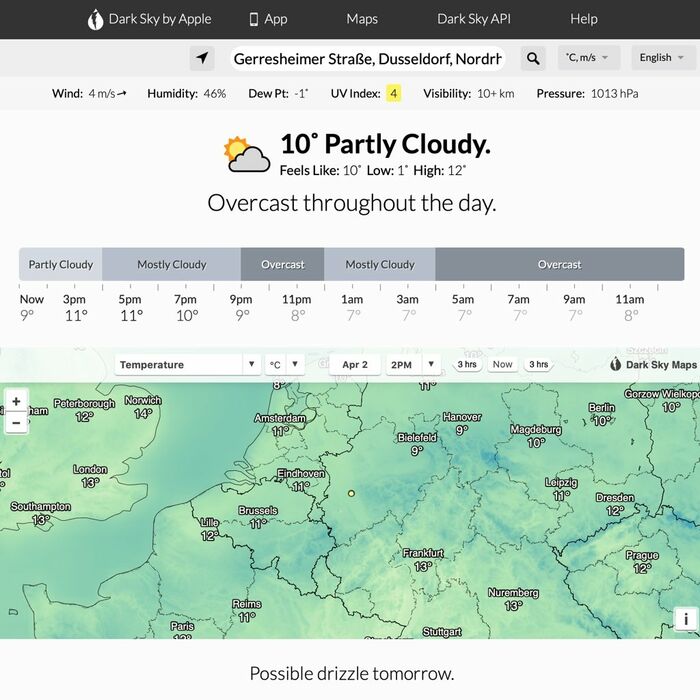
Task: Click the Gerresheimer Straße location search field
Action: (x=367, y=58)
